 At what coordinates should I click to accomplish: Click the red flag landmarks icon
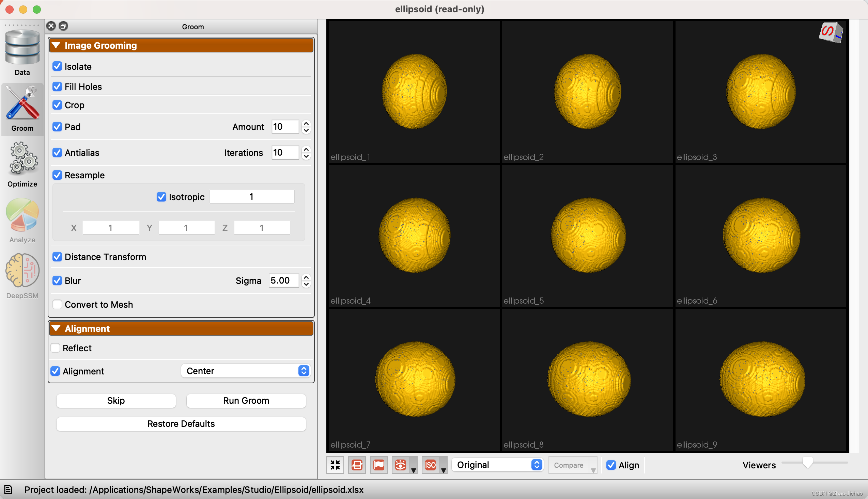tap(378, 465)
